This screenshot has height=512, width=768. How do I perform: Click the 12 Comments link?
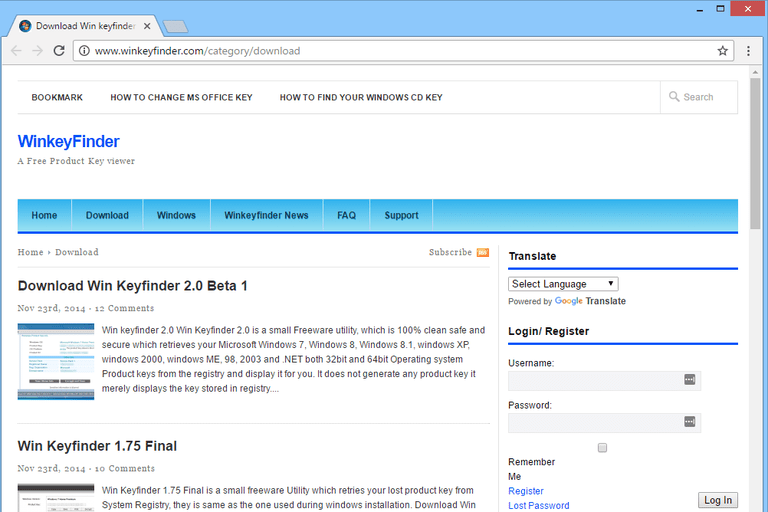point(124,308)
